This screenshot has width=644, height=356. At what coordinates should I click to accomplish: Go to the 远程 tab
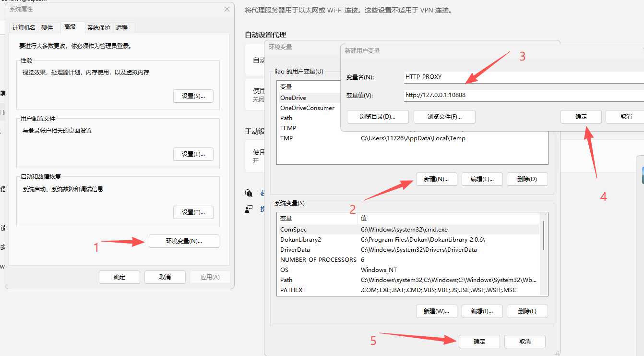[x=122, y=27]
